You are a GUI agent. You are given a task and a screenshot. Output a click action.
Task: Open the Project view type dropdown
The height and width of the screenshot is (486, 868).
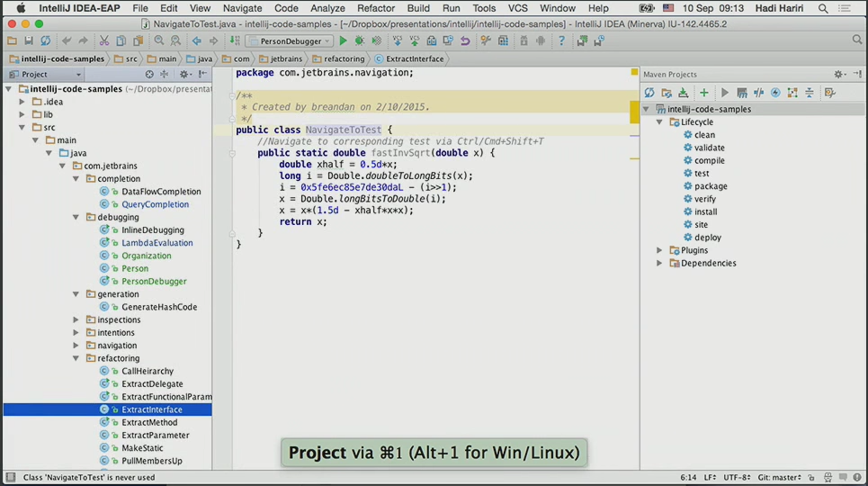coord(45,75)
